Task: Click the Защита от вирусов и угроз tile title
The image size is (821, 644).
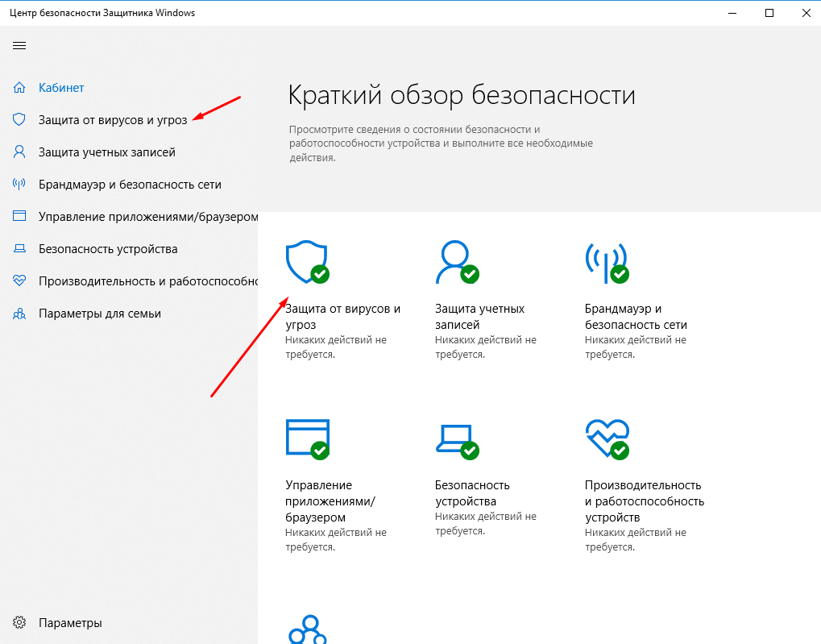Action: [x=343, y=317]
